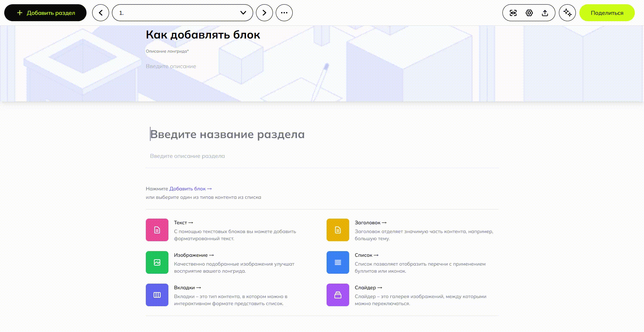Select the Заголовок → content type
Image resolution: width=644 pixels, height=332 pixels.
point(371,223)
